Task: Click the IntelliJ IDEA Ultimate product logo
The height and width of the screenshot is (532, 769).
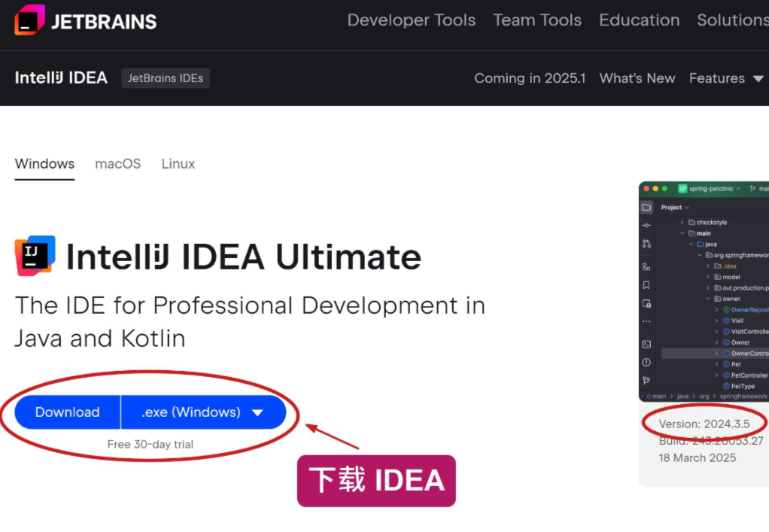Action: (x=35, y=255)
